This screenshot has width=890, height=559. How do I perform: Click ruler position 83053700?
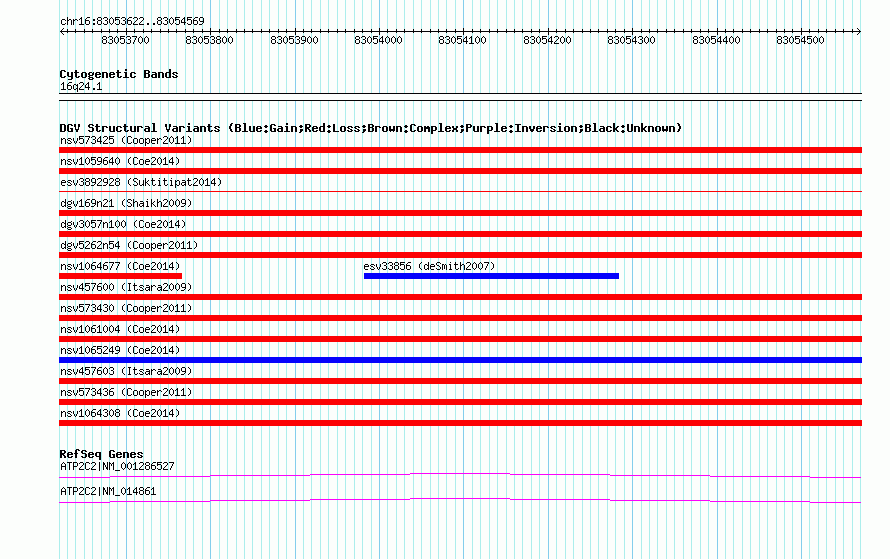(x=125, y=40)
